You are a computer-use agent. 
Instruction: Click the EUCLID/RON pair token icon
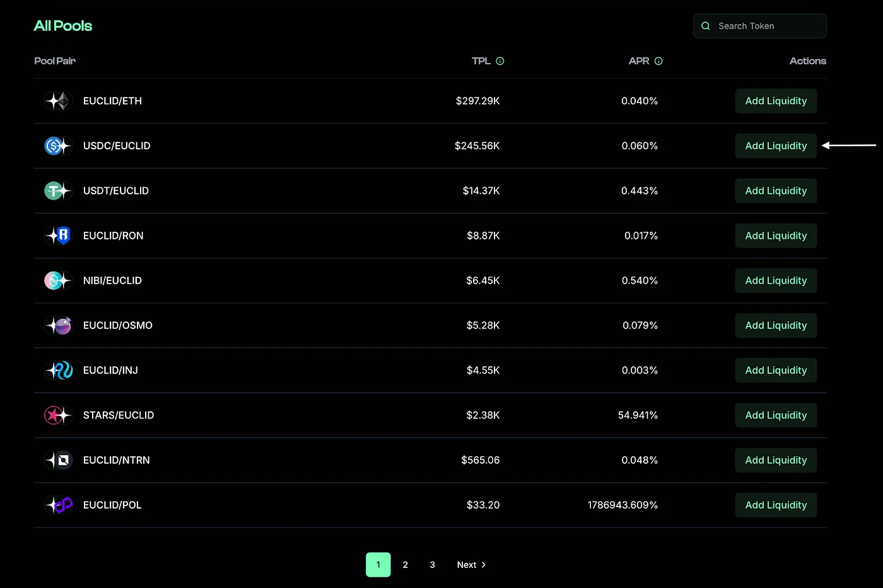click(x=58, y=236)
